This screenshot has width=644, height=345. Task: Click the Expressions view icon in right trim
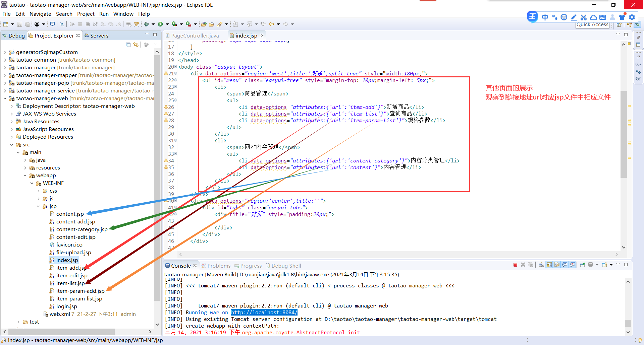638,79
